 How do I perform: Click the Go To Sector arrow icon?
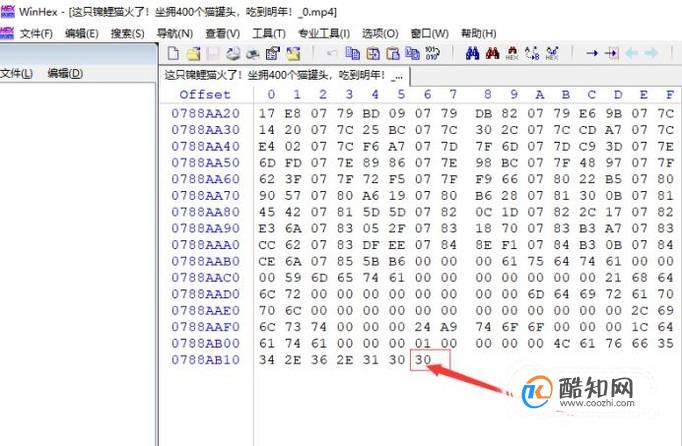tap(612, 53)
